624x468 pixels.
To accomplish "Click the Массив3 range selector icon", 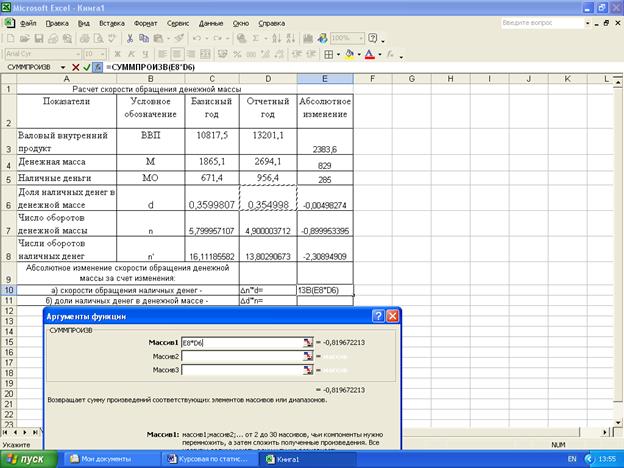I will point(307,370).
